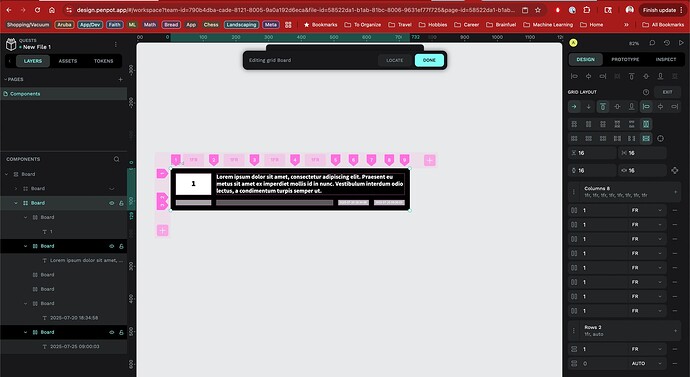Collapse left sidebar with back chevron
Viewport: 690px width, 377px height.
click(10, 61)
